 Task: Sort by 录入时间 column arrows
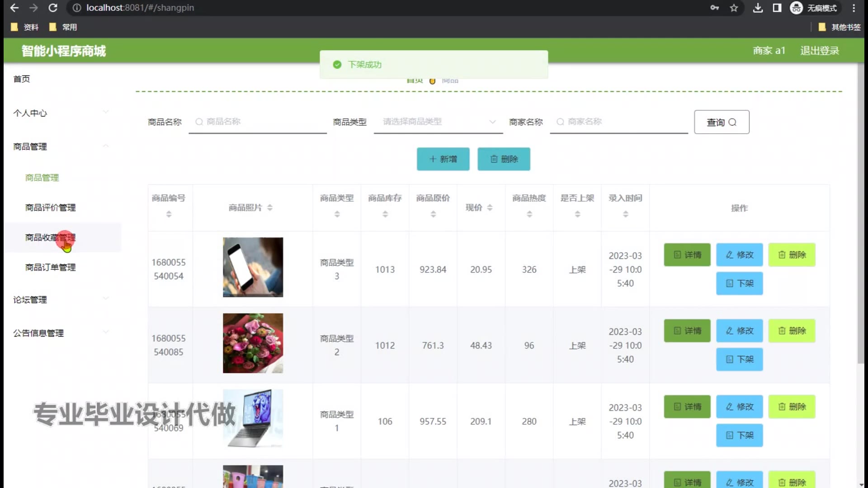pyautogui.click(x=626, y=214)
